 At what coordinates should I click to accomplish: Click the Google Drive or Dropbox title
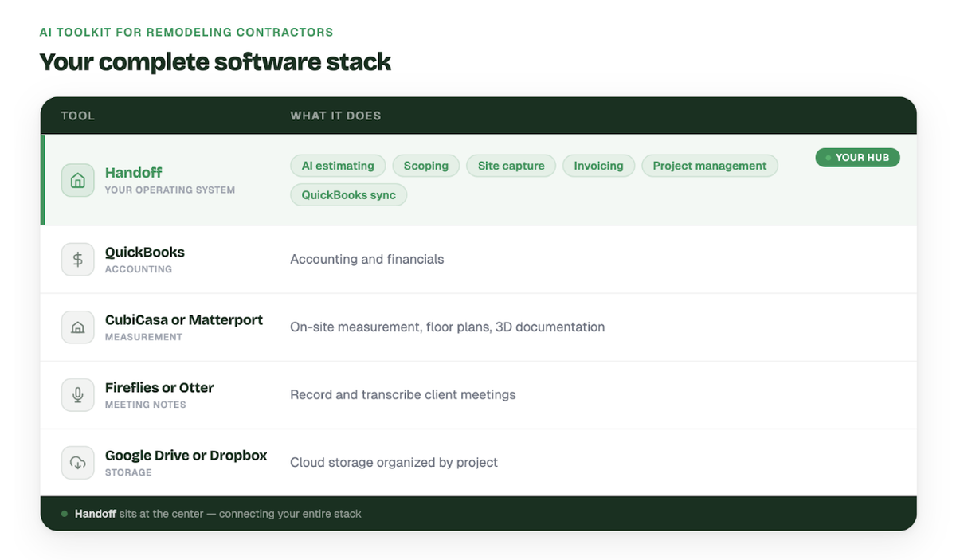click(x=186, y=456)
